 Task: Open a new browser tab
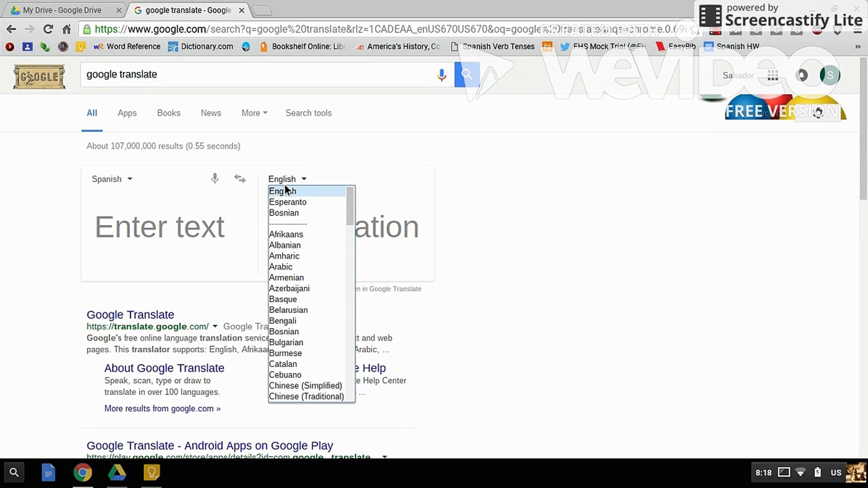pyautogui.click(x=261, y=10)
